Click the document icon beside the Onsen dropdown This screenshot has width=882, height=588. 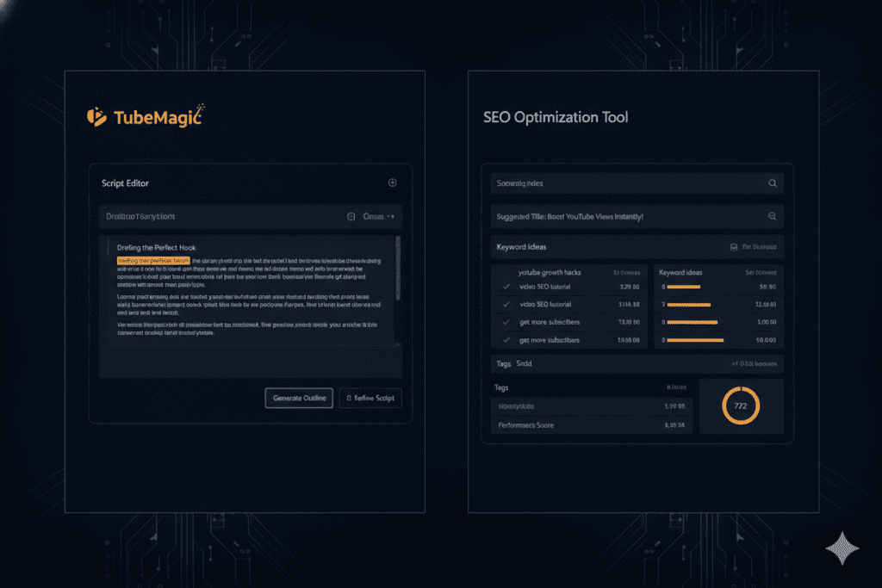(x=351, y=216)
